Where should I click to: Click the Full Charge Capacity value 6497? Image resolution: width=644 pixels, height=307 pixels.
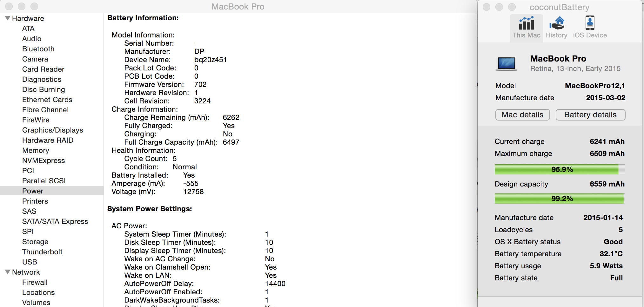tap(231, 142)
